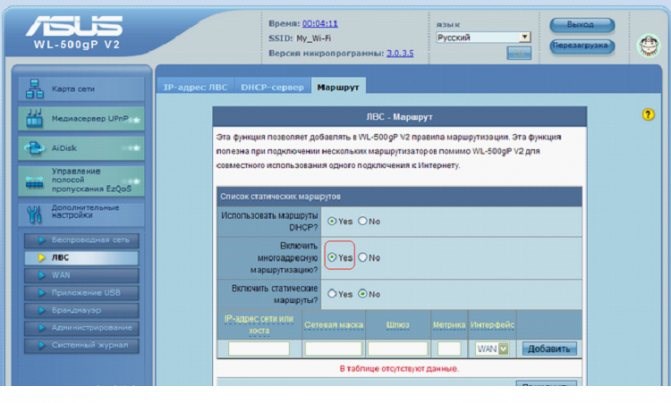Click the IP-адрес сети или хоста header
The height and width of the screenshot is (403, 671).
tap(259, 325)
